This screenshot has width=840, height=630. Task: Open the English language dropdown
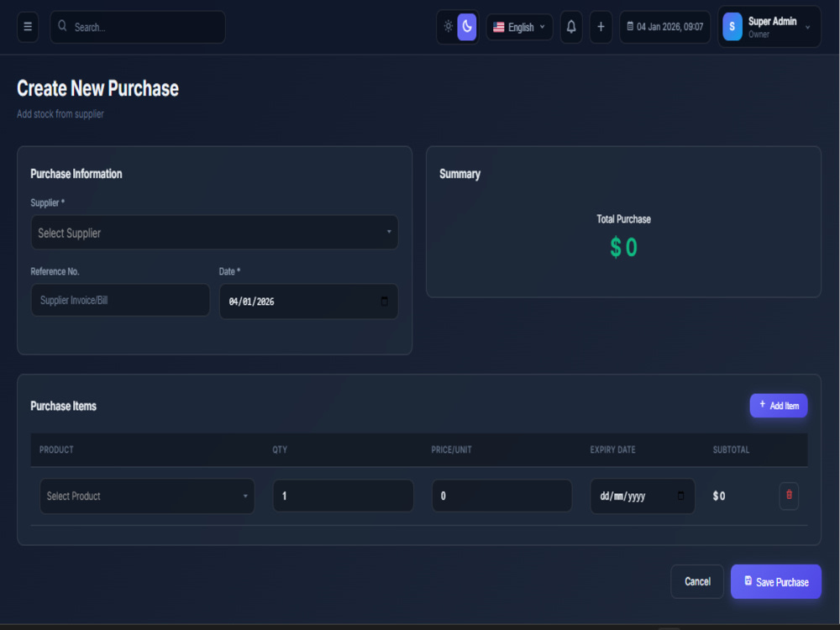(x=519, y=27)
